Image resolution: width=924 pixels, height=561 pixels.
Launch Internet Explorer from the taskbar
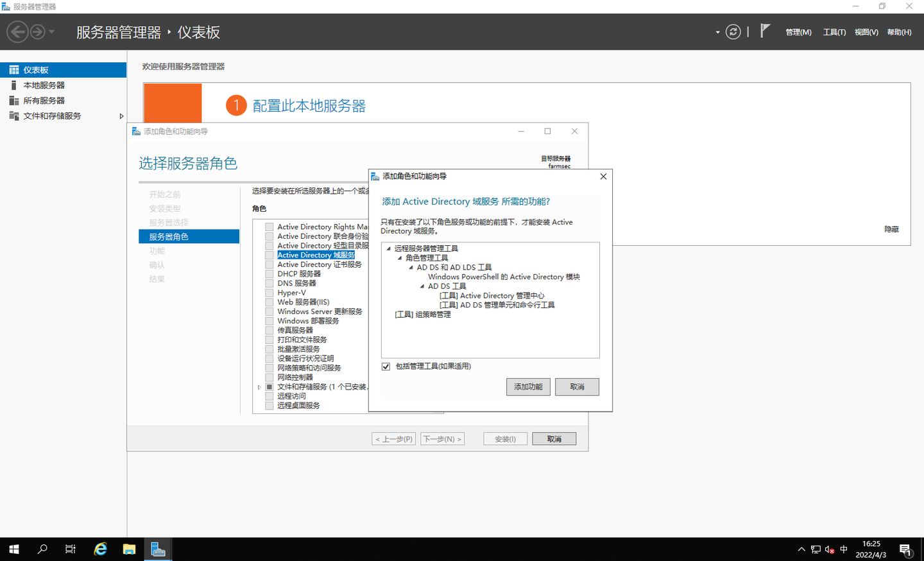100,549
